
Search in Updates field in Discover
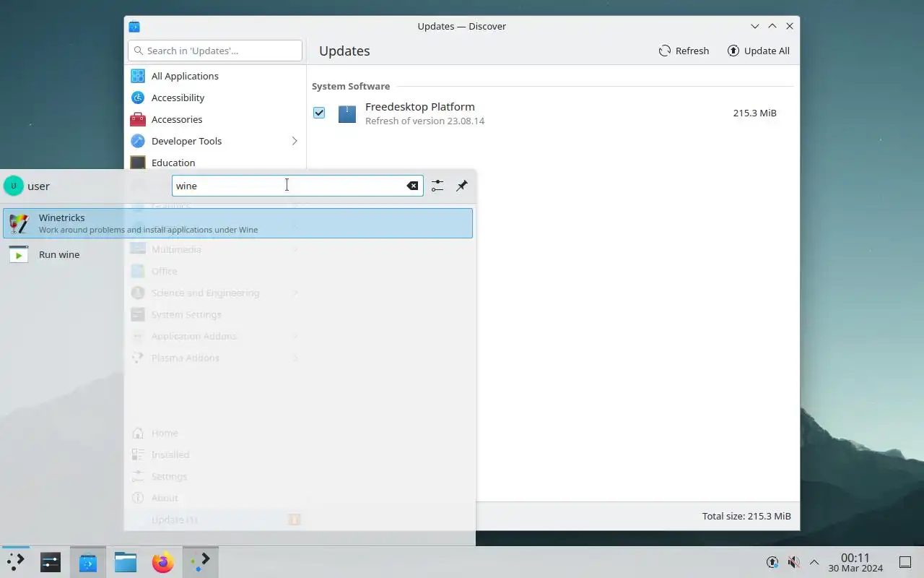pyautogui.click(x=215, y=51)
